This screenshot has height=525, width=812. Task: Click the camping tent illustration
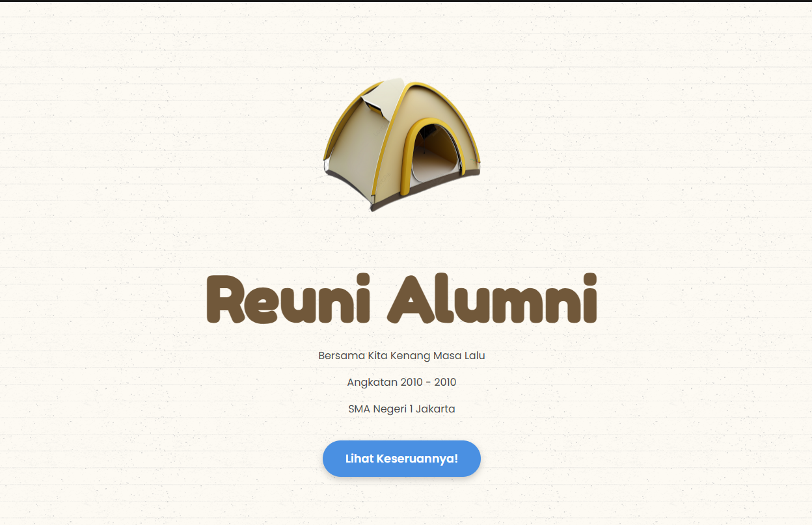401,144
